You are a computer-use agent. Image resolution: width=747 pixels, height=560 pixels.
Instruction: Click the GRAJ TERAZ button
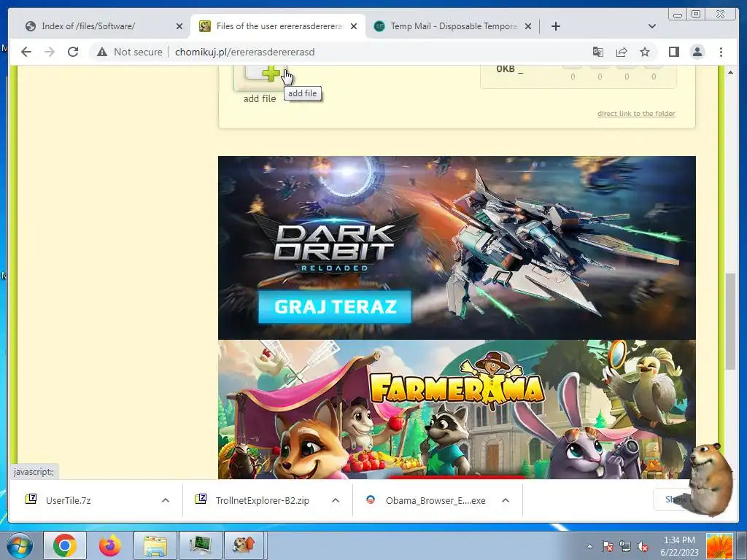[x=334, y=307]
